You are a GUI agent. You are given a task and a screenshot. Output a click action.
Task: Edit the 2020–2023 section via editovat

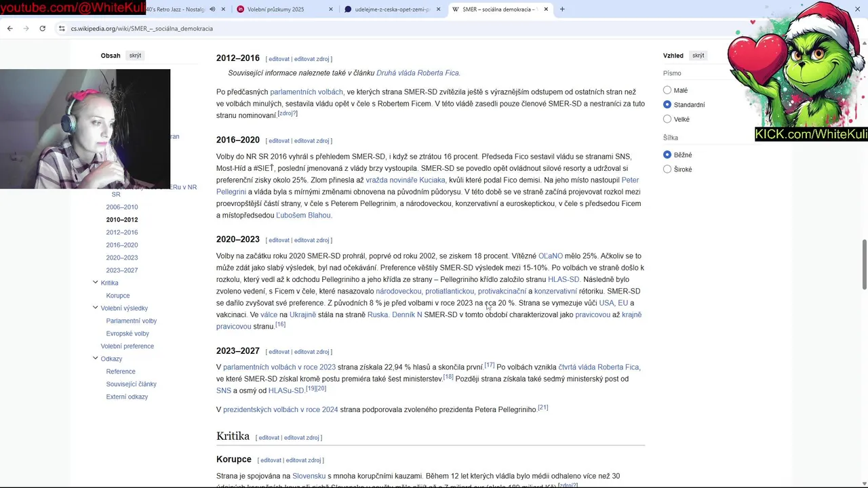click(279, 241)
